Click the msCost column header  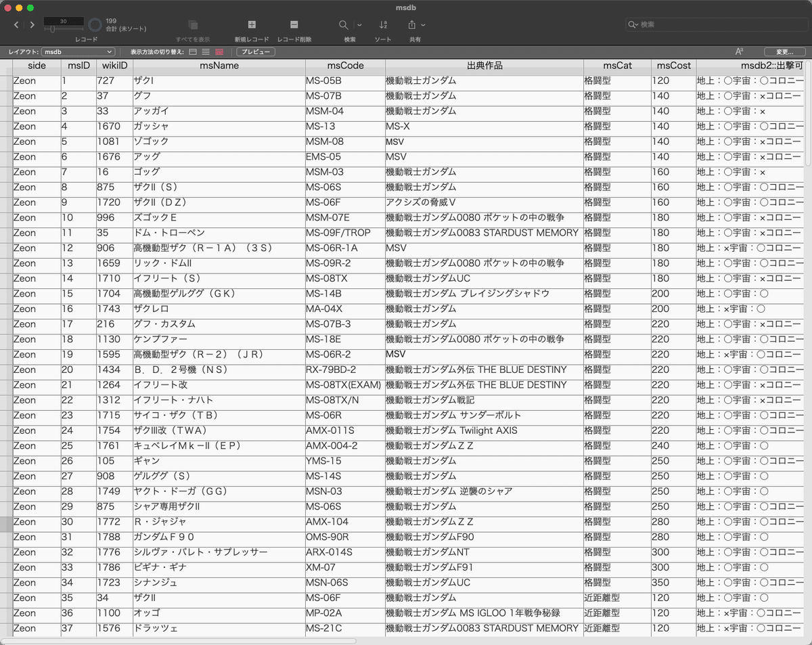674,66
